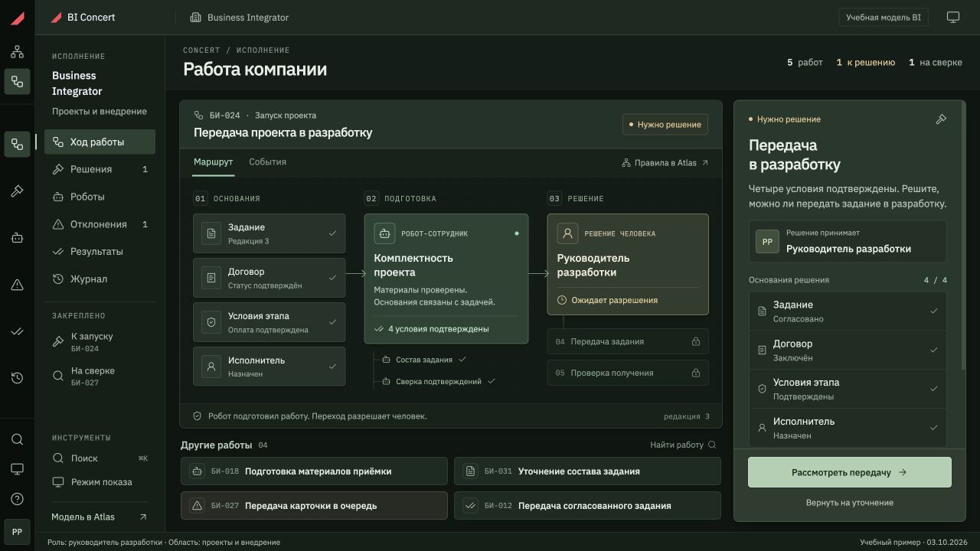Click the lock icon on step 05 Проверка получения
Image resolution: width=980 pixels, height=551 pixels.
(x=695, y=373)
